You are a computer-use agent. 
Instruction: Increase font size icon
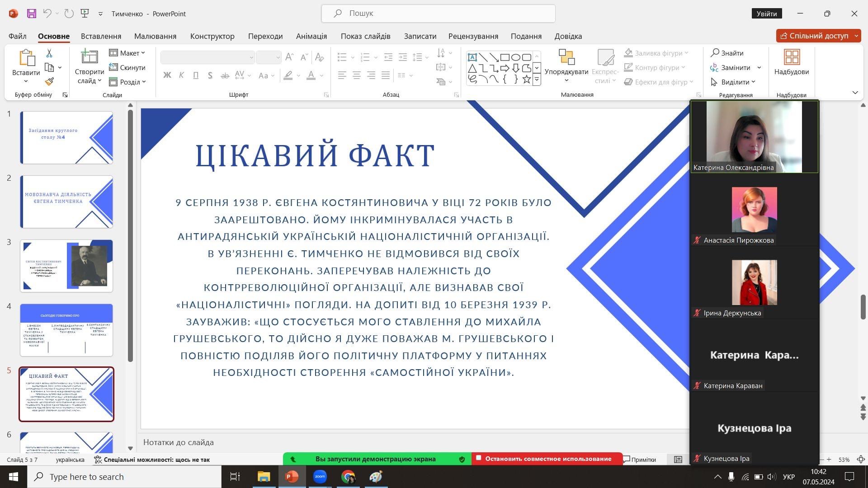[x=290, y=57]
